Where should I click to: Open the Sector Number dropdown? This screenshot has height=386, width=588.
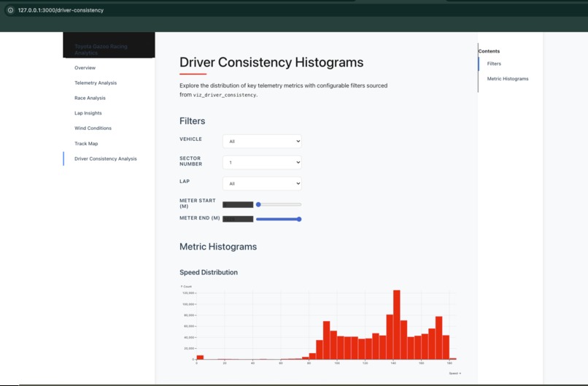tap(262, 163)
